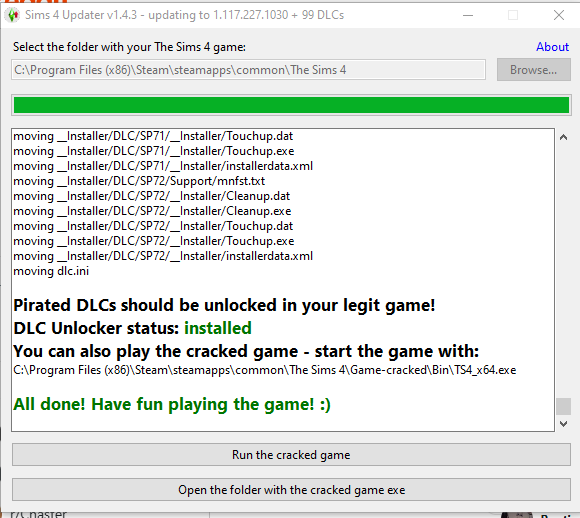Click the Browse... button
The width and height of the screenshot is (580, 518).
(533, 70)
